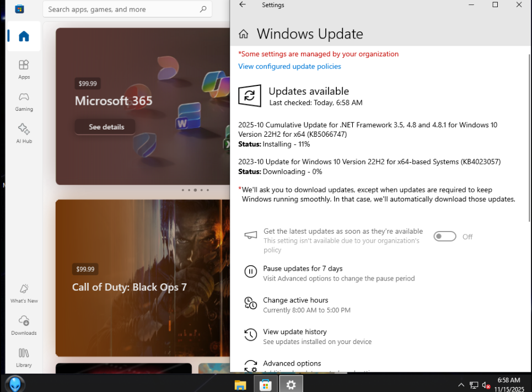The image size is (532, 392).
Task: Select the middle carousel dot under banner
Action: point(195,190)
